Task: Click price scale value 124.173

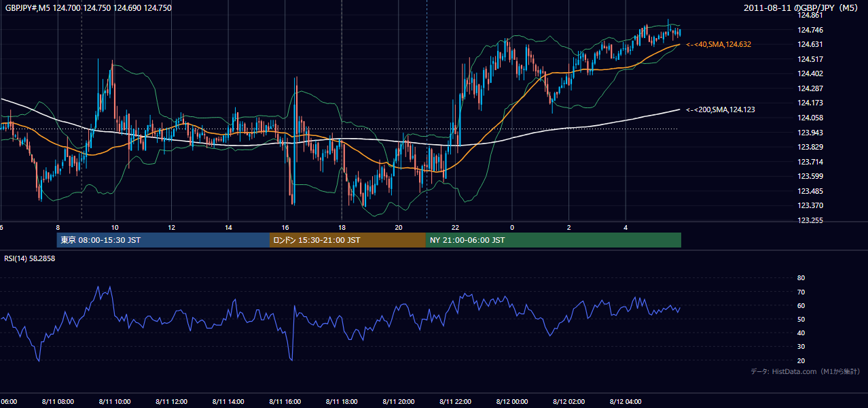Action: (810, 103)
